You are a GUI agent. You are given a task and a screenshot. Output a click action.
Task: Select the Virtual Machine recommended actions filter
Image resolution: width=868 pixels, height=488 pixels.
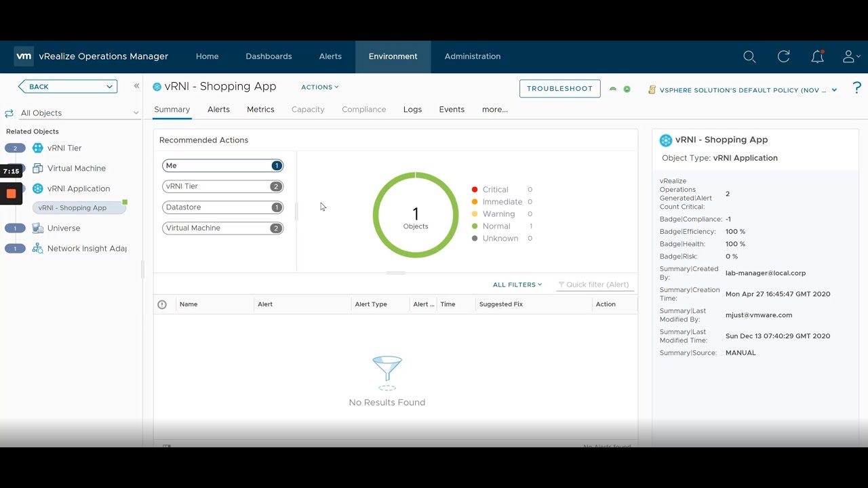click(222, 228)
